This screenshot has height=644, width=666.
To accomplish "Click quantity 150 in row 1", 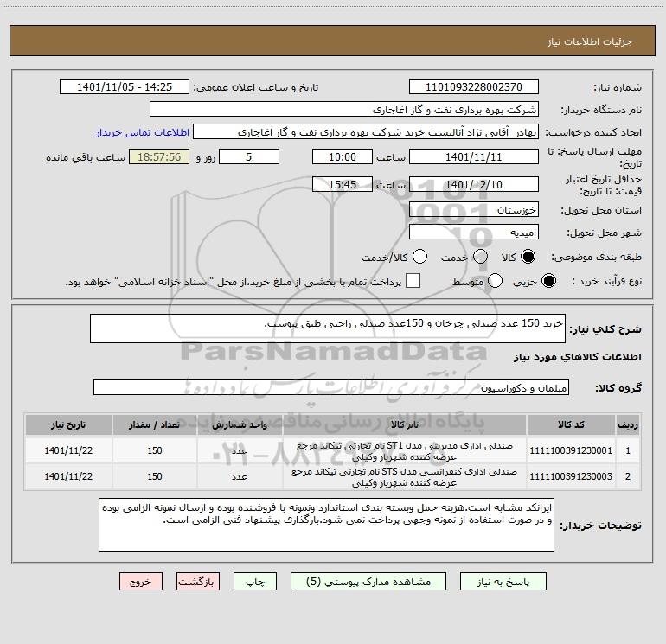I will pyautogui.click(x=155, y=450).
